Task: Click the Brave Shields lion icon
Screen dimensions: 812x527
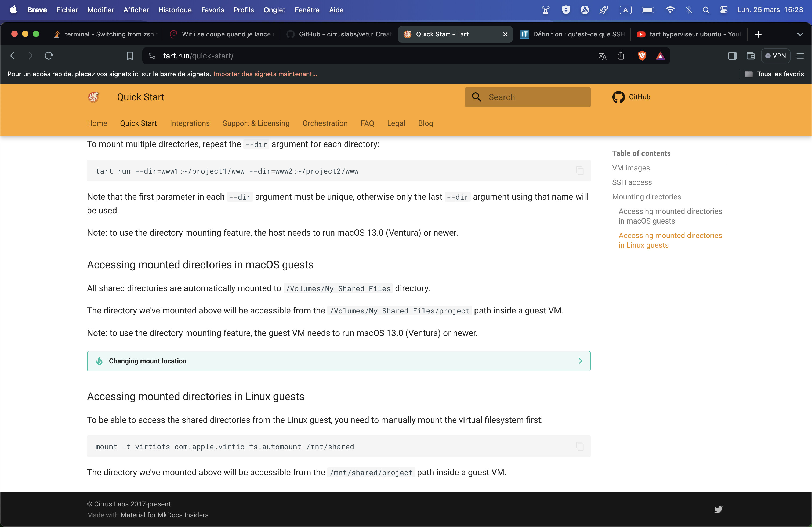Action: click(x=642, y=56)
